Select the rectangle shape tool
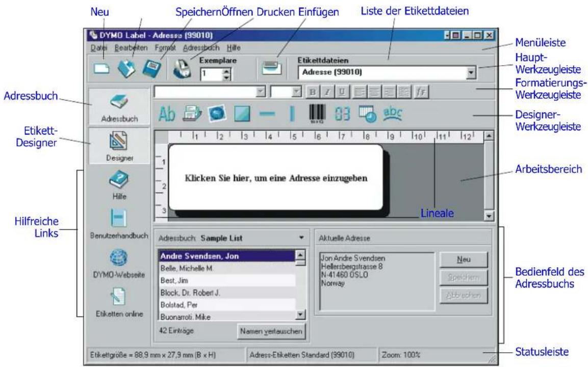Screen dimensions: 588x367 [242, 114]
